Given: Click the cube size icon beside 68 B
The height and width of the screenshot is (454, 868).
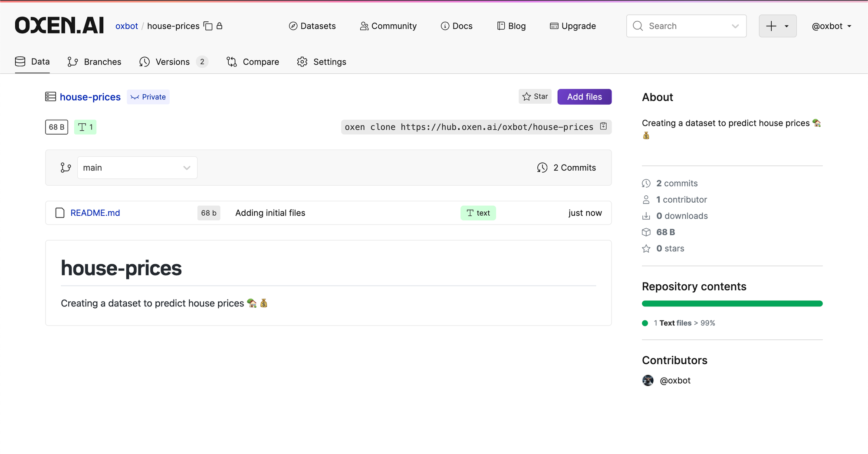Looking at the screenshot, I should 646,232.
